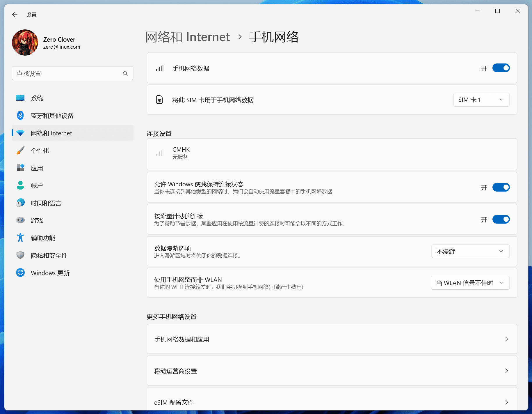This screenshot has height=414, width=532.
Task: Open Windows 更新 page
Action: pyautogui.click(x=72, y=273)
